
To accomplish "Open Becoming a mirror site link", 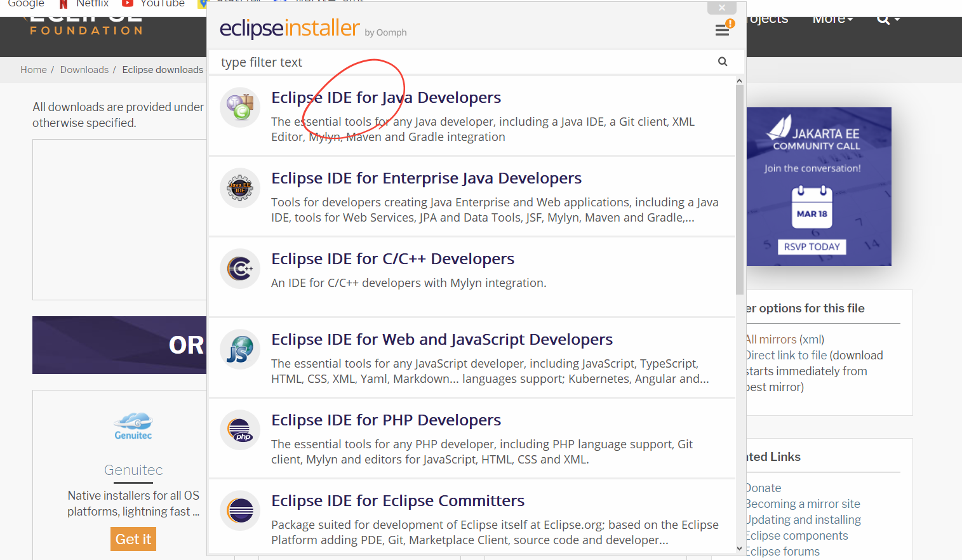I will pos(803,504).
